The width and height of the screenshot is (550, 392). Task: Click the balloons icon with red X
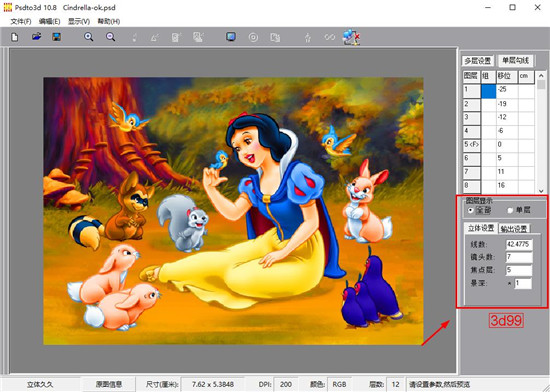(x=351, y=37)
